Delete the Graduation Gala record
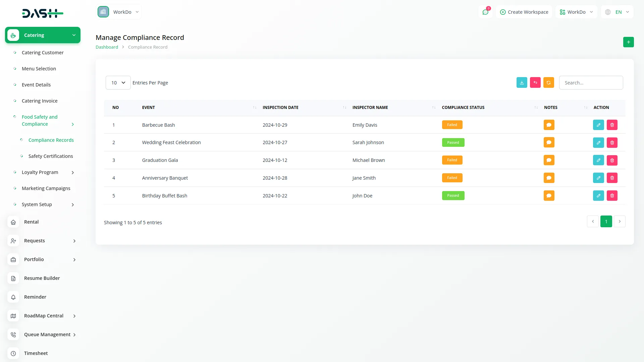644x362 pixels. point(612,160)
